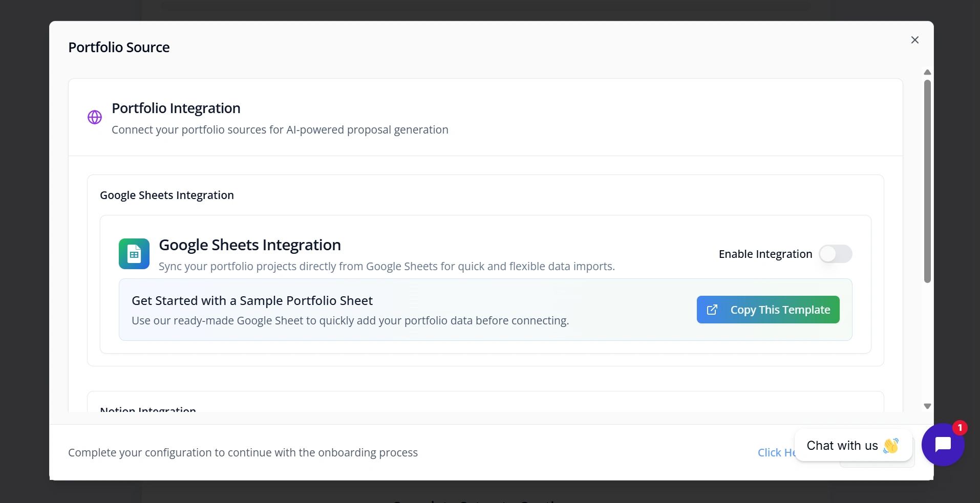
Task: Click the scrollbar down arrow in dialog
Action: 927,406
